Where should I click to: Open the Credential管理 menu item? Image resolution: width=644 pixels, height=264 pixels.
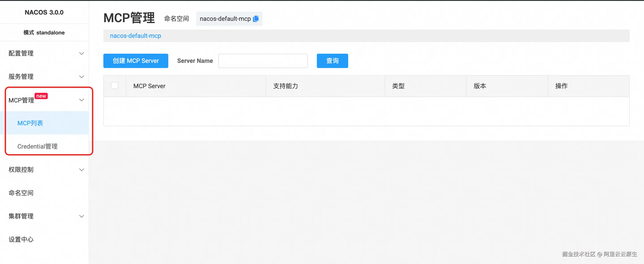coord(38,146)
